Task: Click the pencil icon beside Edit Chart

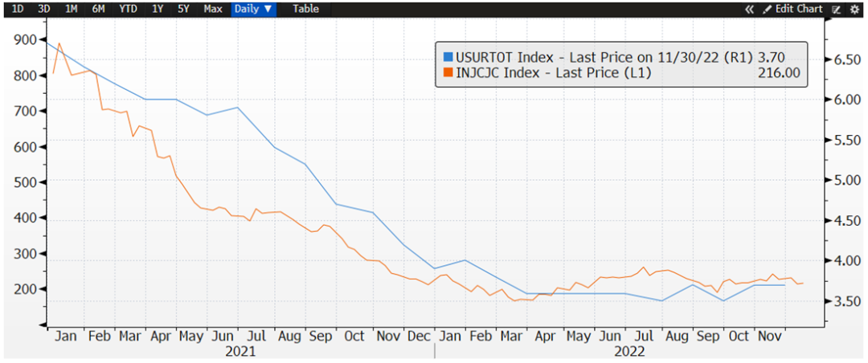Action: coord(767,9)
